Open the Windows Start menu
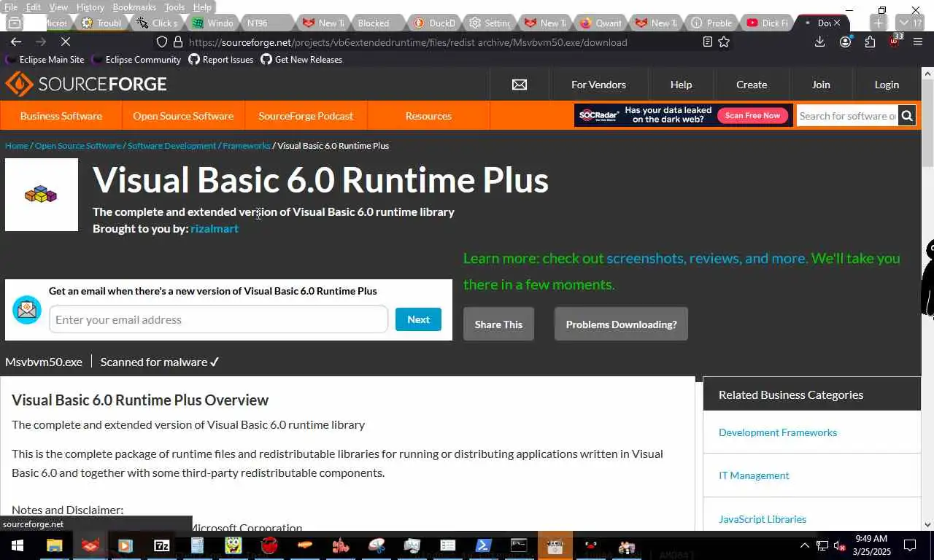Viewport: 934px width, 560px height. click(x=17, y=545)
